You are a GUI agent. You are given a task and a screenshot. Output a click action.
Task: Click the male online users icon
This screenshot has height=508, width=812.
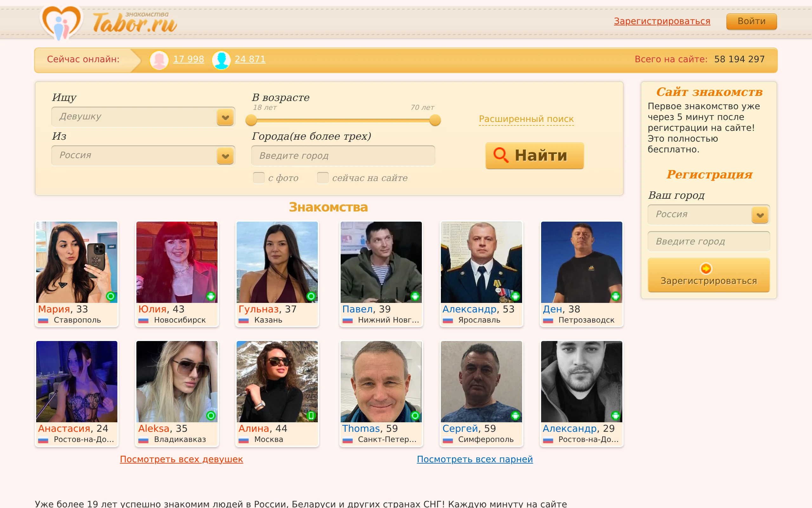221,60
